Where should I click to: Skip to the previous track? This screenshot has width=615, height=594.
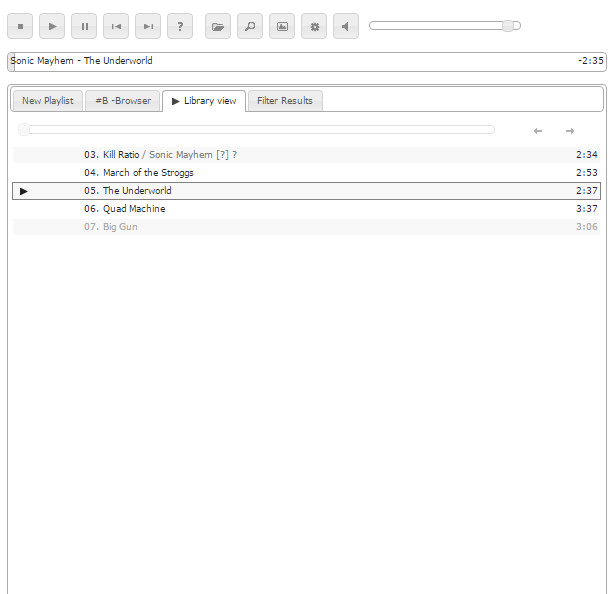(116, 26)
